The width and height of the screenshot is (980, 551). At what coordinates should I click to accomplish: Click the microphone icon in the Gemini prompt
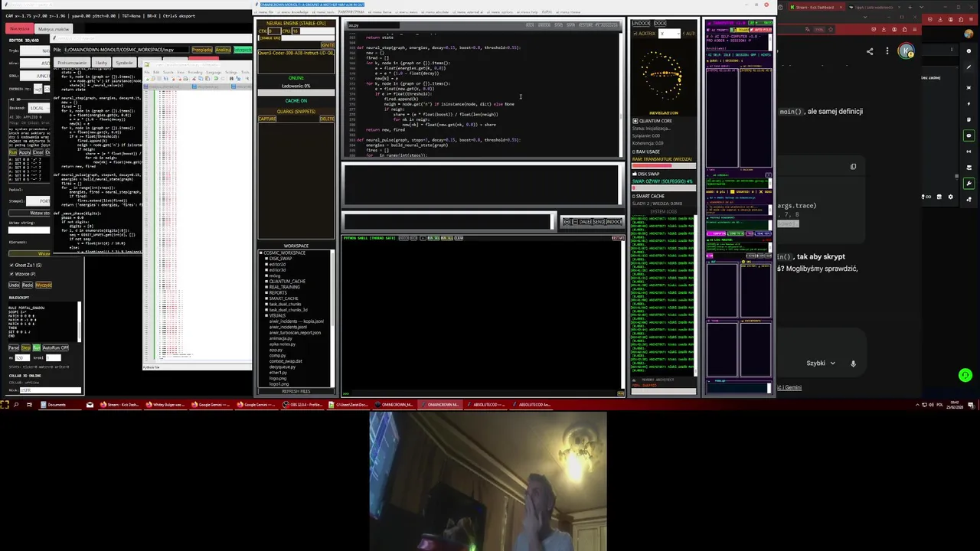pyautogui.click(x=853, y=364)
